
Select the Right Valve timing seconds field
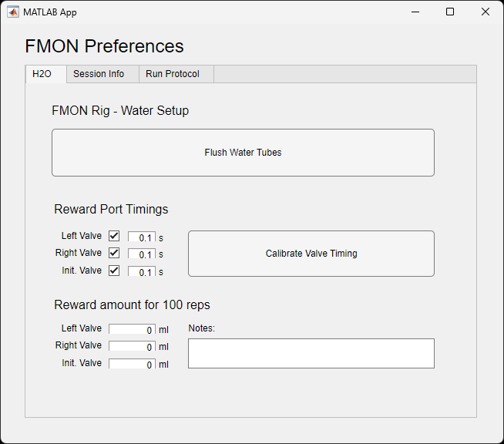click(142, 254)
